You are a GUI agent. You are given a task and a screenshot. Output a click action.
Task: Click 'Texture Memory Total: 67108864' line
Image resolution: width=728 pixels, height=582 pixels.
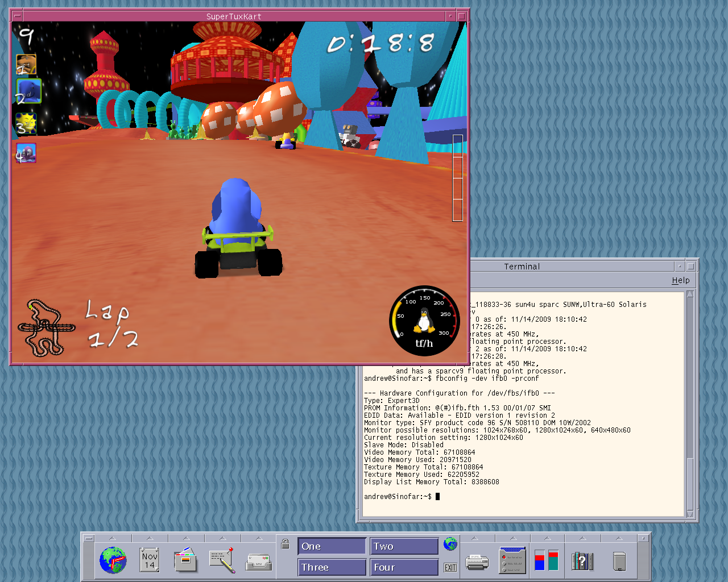pos(424,467)
